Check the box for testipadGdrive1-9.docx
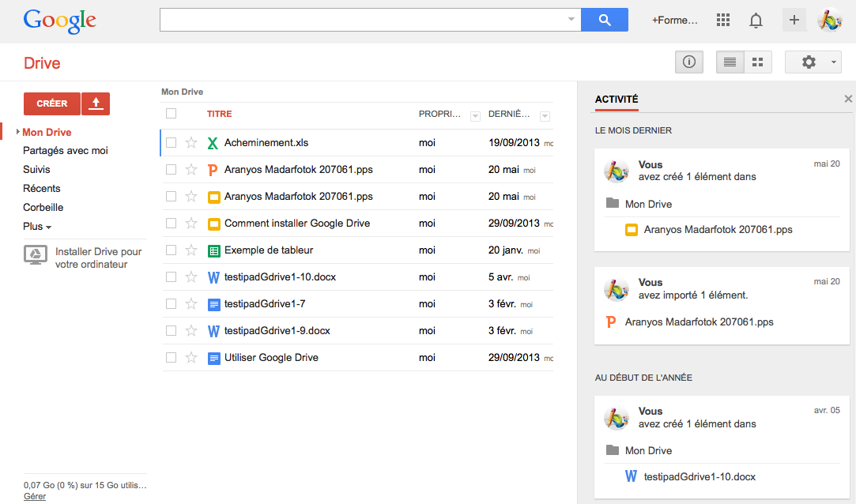Viewport: 856px width, 504px height. coord(171,330)
